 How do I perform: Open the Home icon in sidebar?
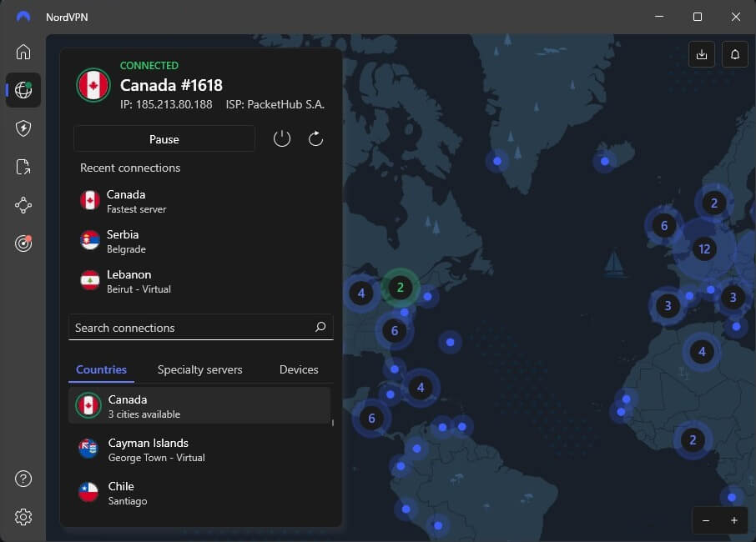point(23,52)
